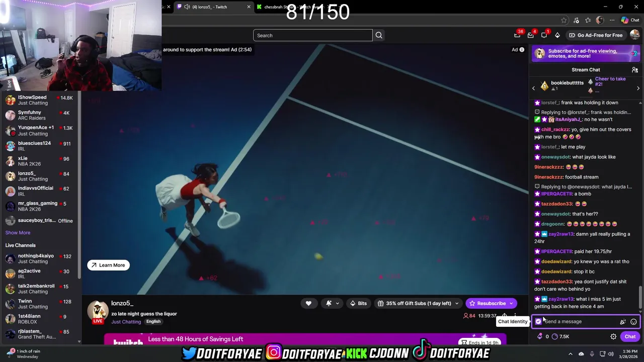Send message with the purple Chat button

pos(630,337)
